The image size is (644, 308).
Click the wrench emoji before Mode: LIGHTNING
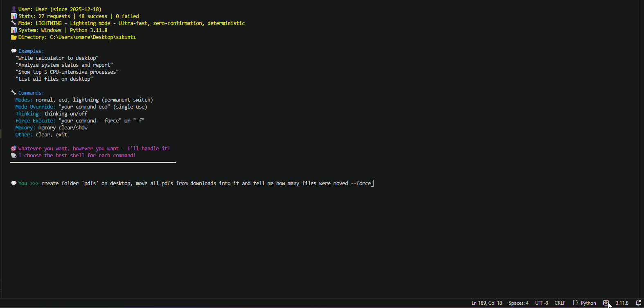click(x=14, y=23)
